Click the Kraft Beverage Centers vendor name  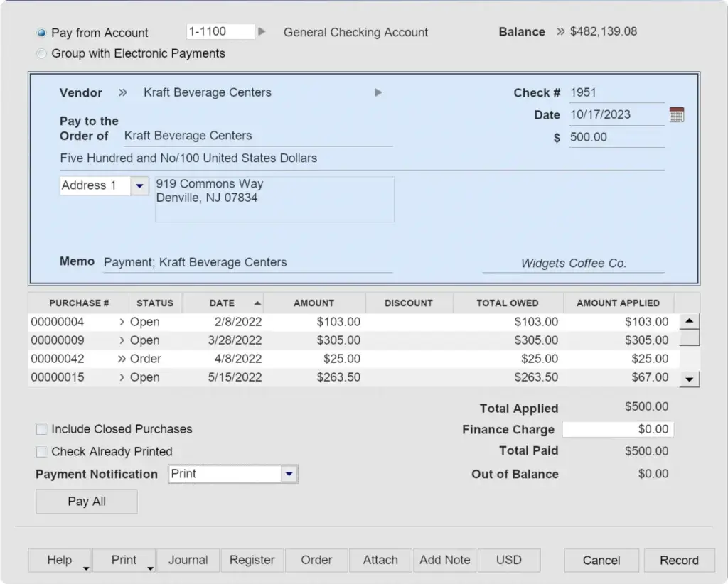click(x=208, y=92)
